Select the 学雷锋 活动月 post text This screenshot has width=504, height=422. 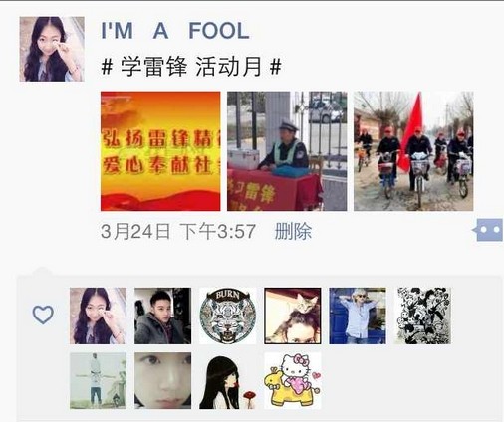[x=191, y=66]
